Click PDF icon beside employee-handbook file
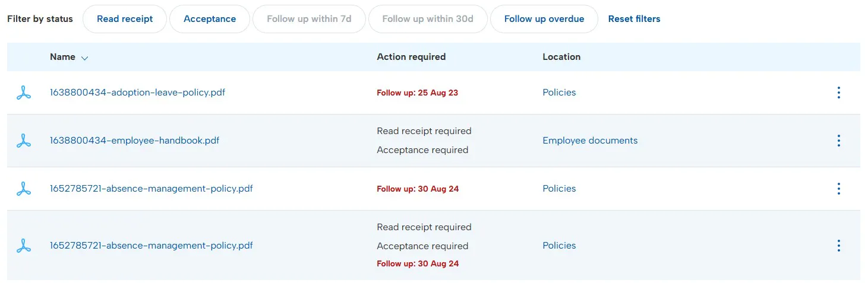This screenshot has height=283, width=868. 23,141
